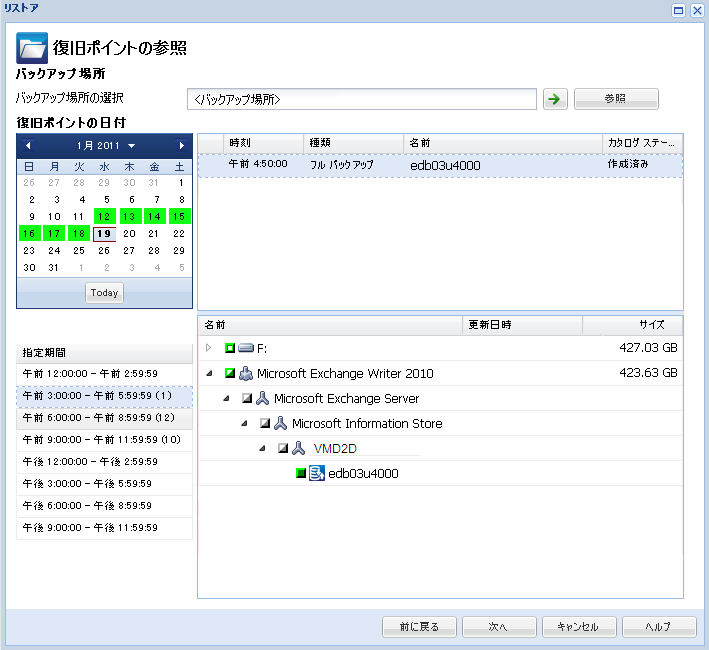
Task: Expand the F: drive tree node
Action: tap(209, 348)
